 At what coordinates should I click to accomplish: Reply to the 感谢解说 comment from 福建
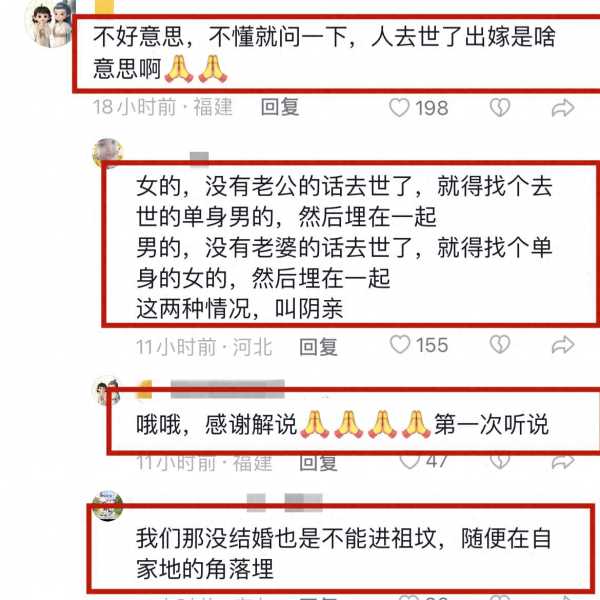[318, 463]
